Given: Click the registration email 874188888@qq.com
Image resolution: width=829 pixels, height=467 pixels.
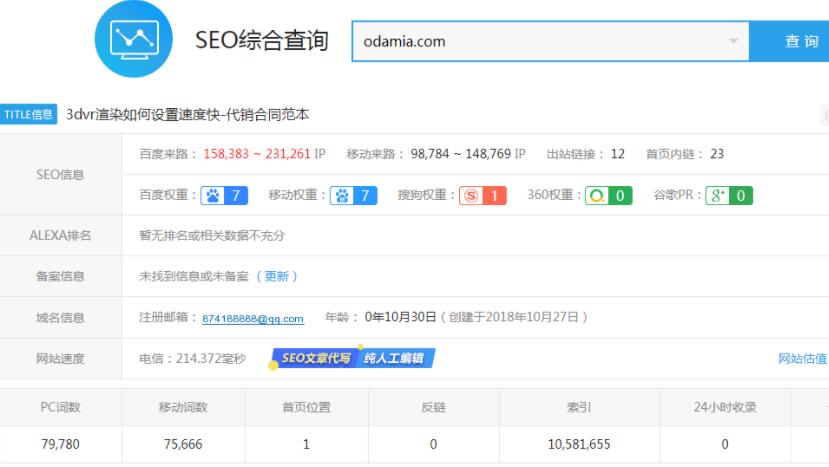Looking at the screenshot, I should (x=253, y=318).
